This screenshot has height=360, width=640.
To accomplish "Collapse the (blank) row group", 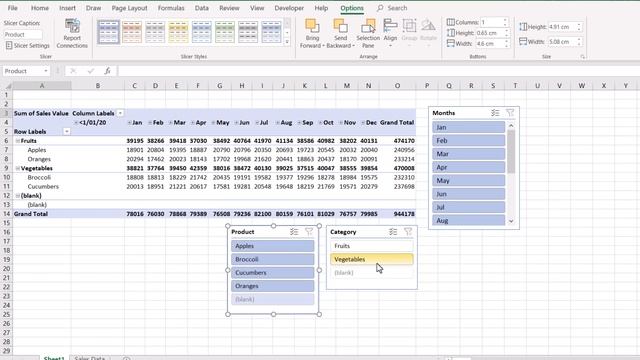I will tap(18, 196).
